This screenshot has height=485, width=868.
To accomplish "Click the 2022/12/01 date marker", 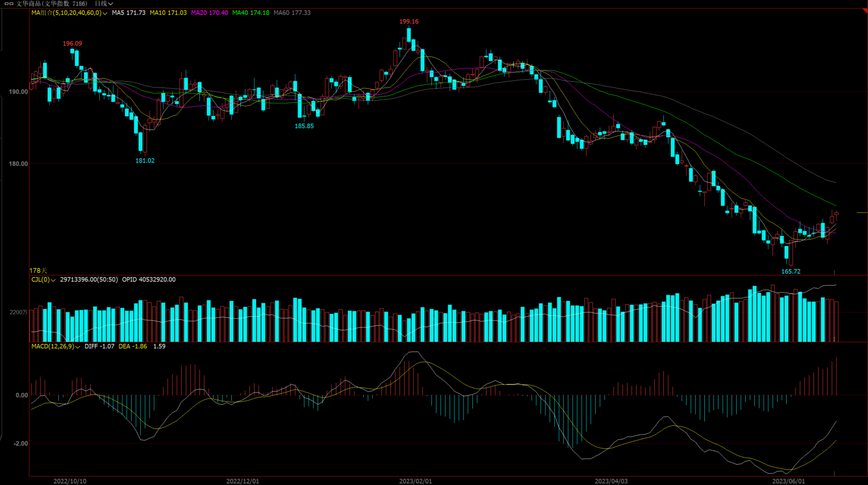I will point(242,481).
